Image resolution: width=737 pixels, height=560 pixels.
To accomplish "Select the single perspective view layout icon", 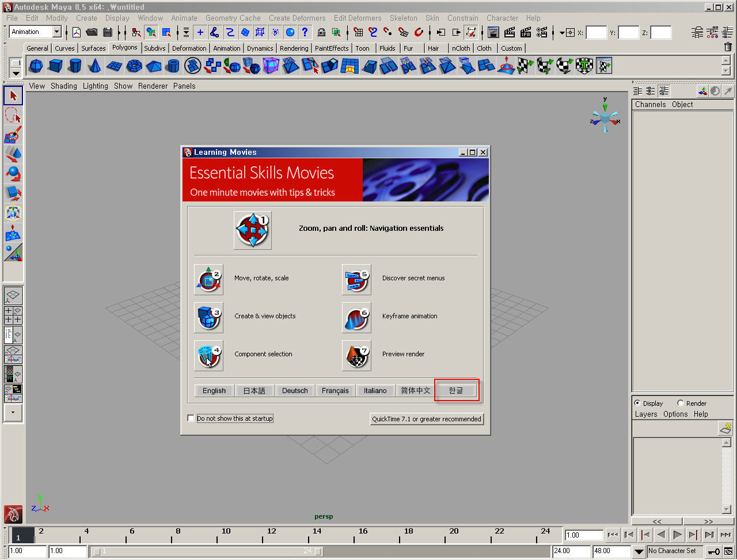I will click(x=13, y=296).
